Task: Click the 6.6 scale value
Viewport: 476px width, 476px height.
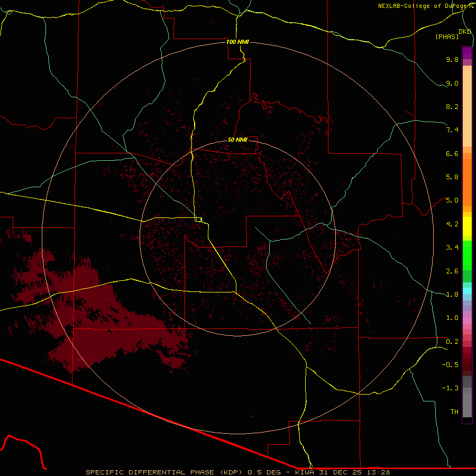Action: pyautogui.click(x=452, y=153)
